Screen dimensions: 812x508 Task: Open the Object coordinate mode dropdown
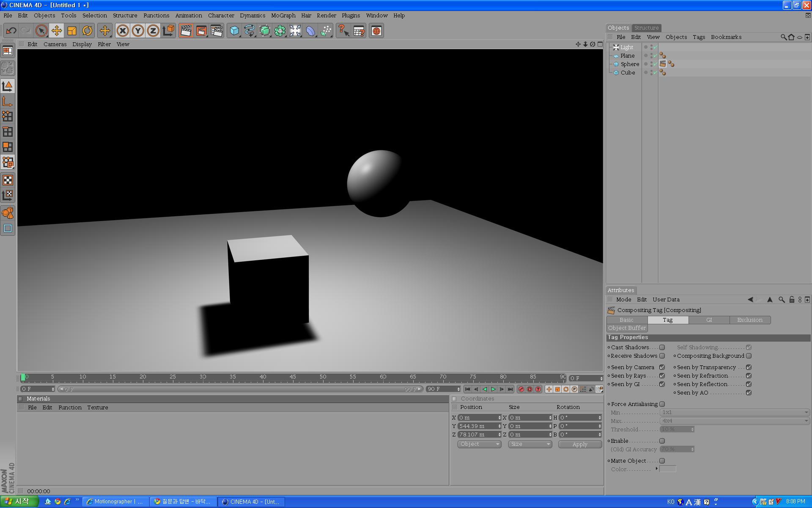coord(479,444)
